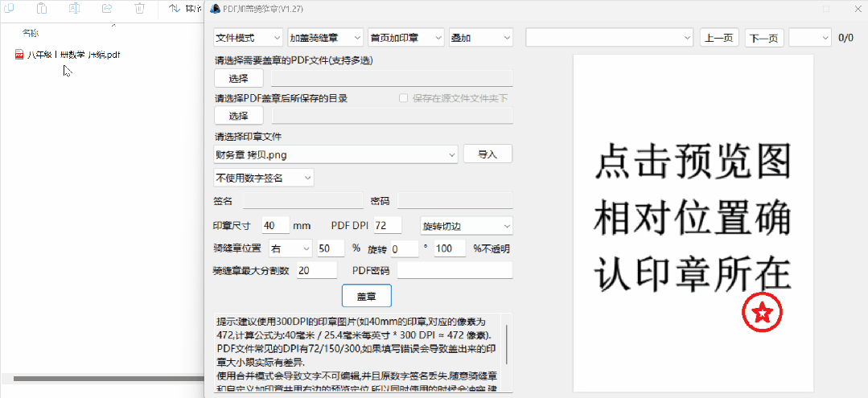The height and width of the screenshot is (398, 868).
Task: Click the File Explorer horizontal scrollbar
Action: click(x=109, y=380)
